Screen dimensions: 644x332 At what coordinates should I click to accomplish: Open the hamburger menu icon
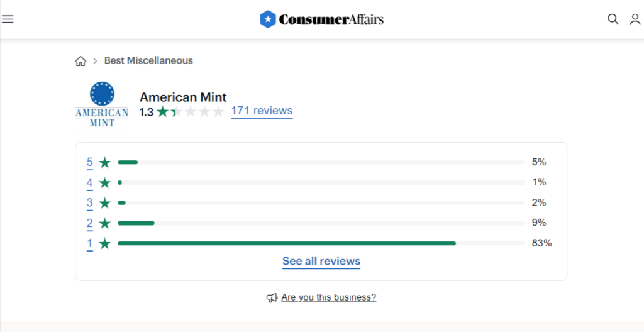tap(8, 19)
